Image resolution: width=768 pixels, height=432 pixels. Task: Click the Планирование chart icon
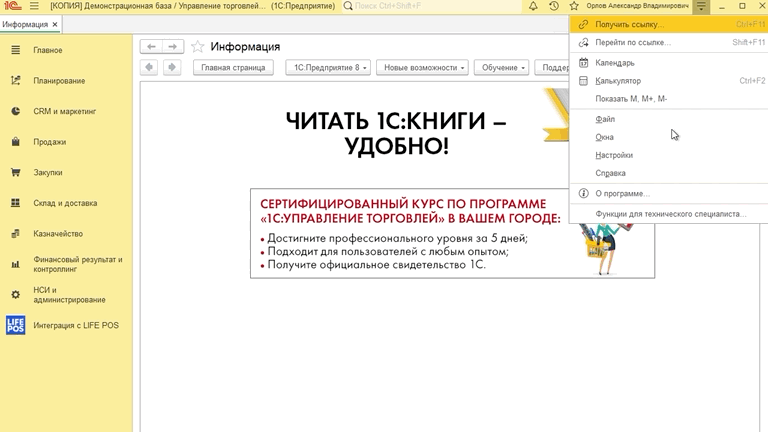pos(16,80)
